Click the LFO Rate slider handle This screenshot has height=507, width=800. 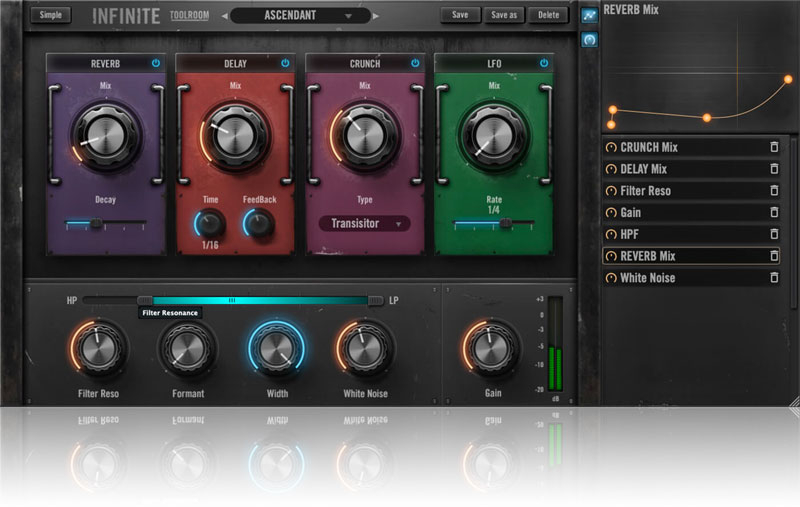[506, 223]
